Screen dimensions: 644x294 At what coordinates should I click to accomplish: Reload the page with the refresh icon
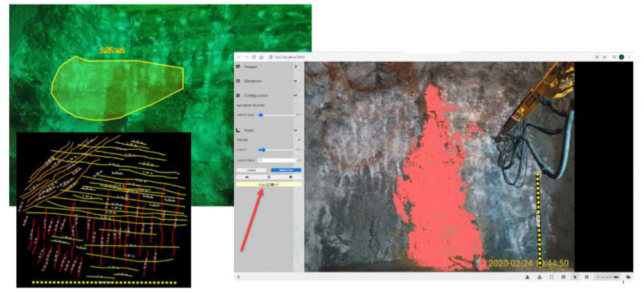coord(253,57)
